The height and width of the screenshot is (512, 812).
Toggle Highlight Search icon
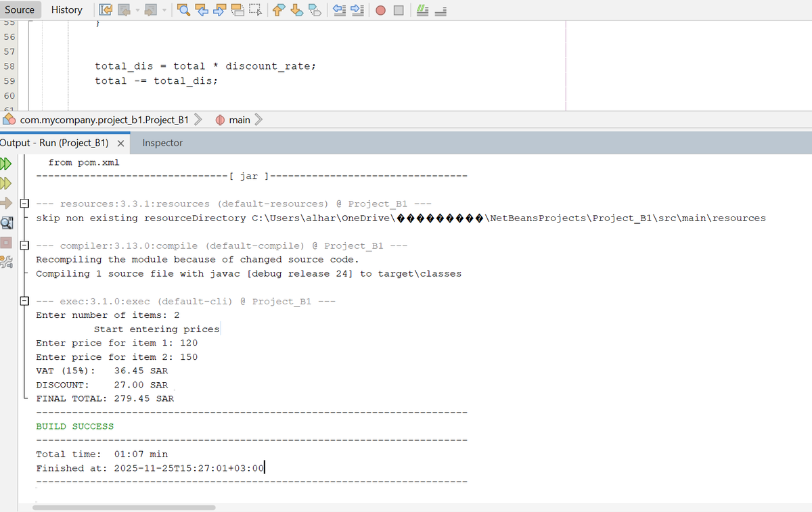[238, 10]
